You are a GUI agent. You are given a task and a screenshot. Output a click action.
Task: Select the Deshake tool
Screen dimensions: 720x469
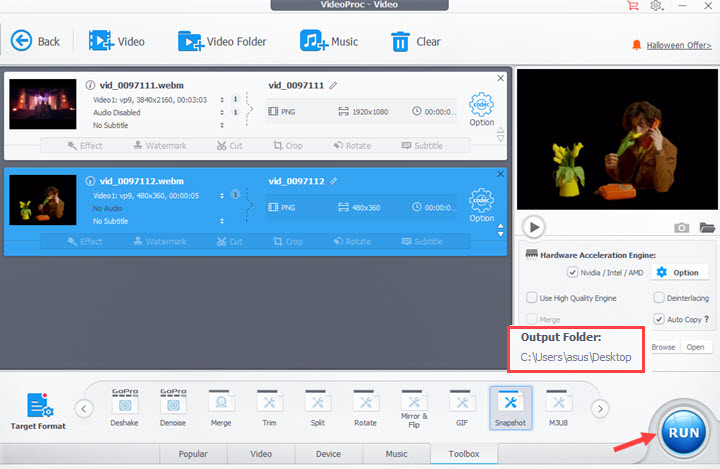[124, 408]
